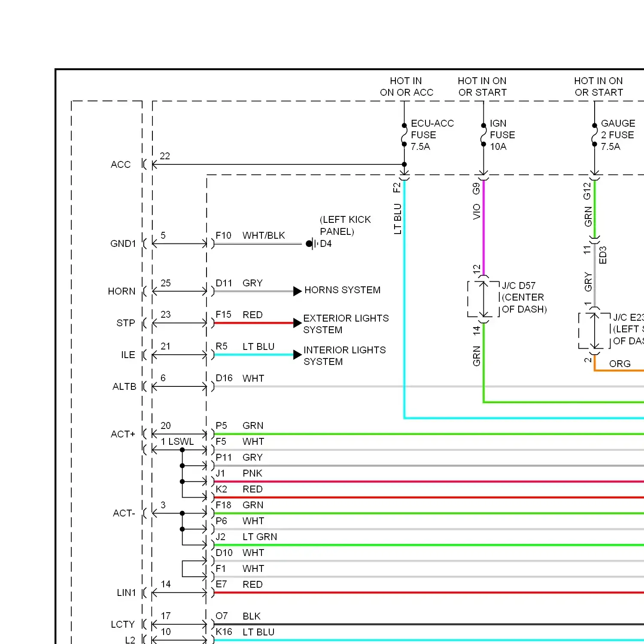Click pin number 22 on the ACC line

click(165, 156)
